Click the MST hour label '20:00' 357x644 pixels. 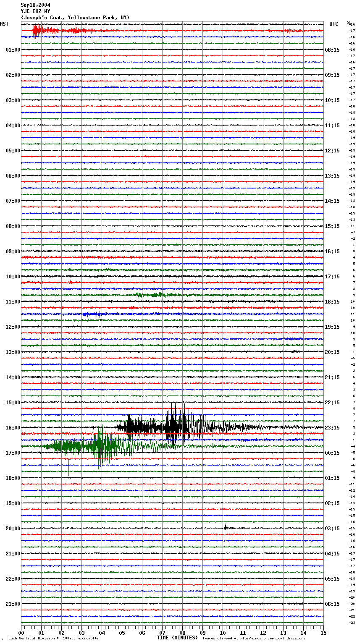point(13,529)
